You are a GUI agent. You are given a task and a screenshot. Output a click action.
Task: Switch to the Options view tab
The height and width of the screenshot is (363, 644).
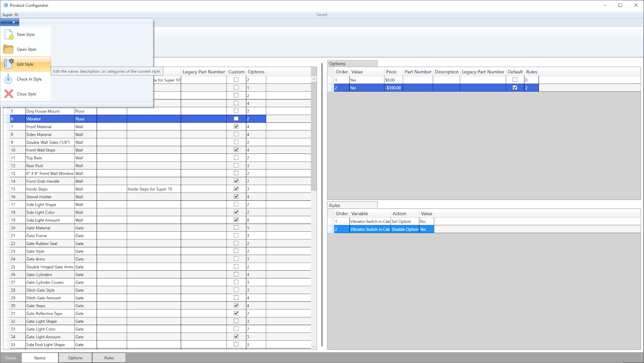75,358
